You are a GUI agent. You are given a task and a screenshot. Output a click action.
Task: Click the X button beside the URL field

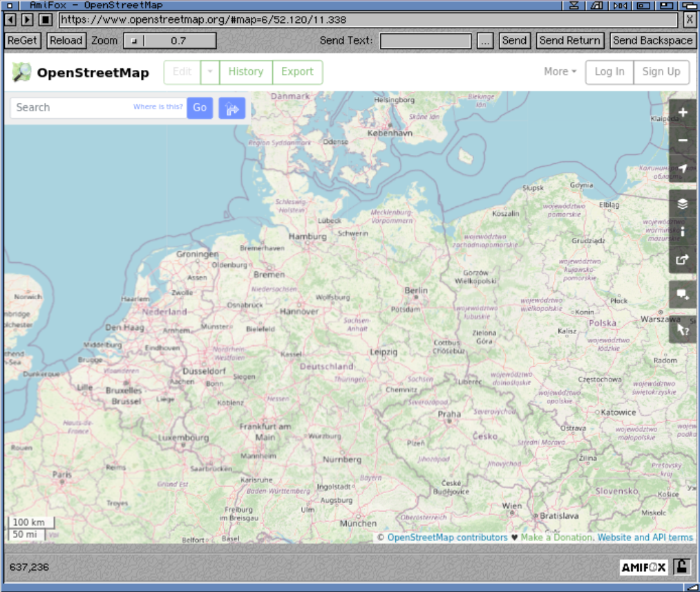coord(689,19)
